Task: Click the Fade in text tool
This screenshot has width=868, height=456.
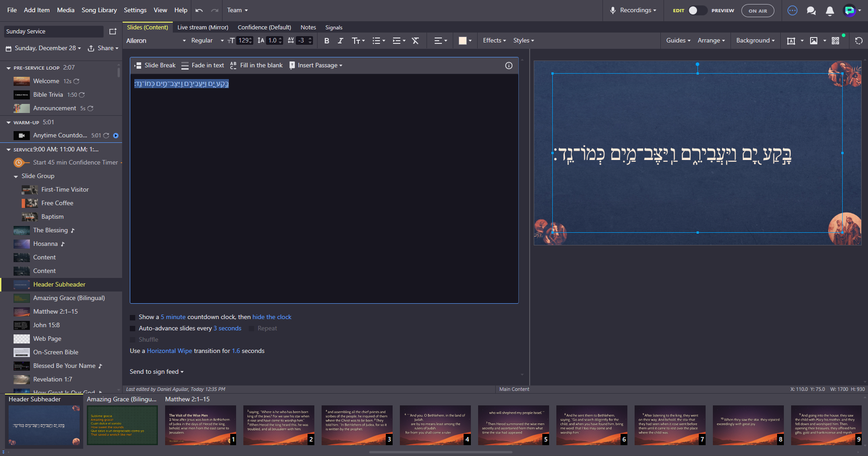Action: coord(203,66)
